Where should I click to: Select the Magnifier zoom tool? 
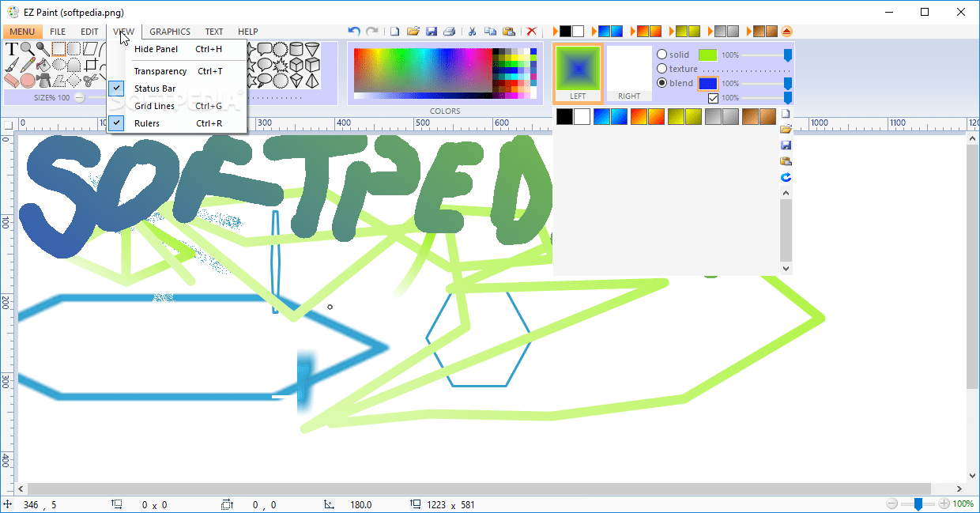tap(25, 49)
